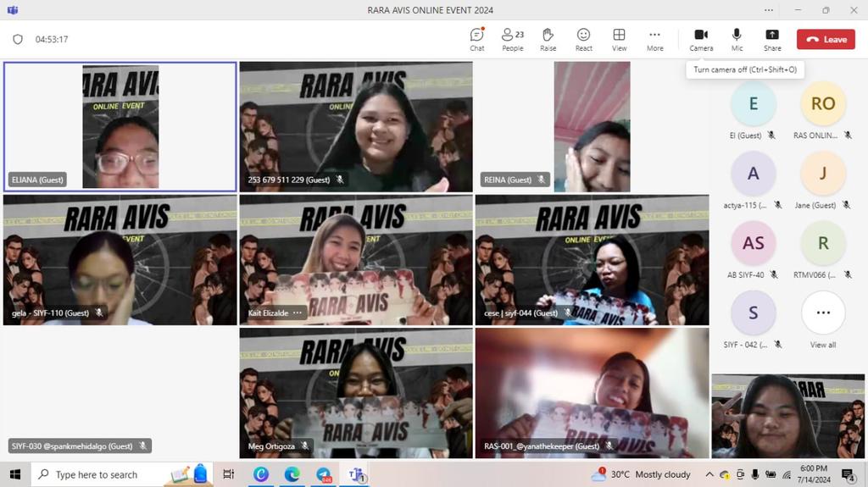868x487 pixels.
Task: Change meeting View layout
Action: pyautogui.click(x=619, y=39)
